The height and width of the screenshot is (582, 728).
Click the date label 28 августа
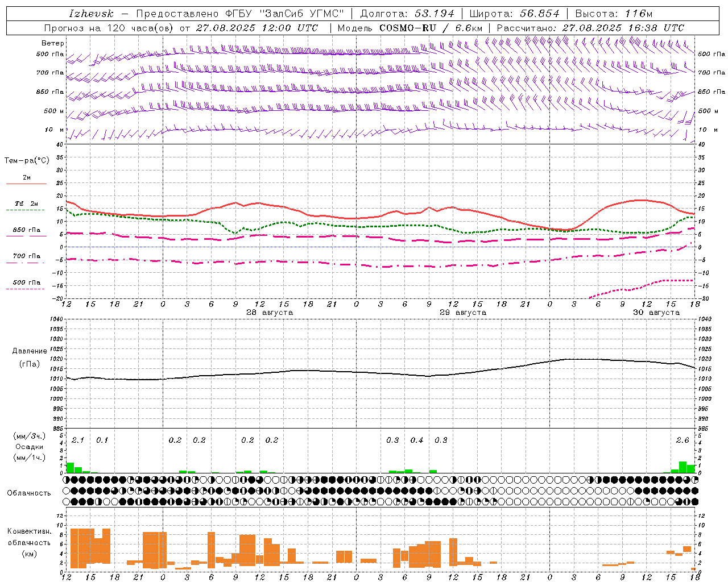pyautogui.click(x=270, y=313)
